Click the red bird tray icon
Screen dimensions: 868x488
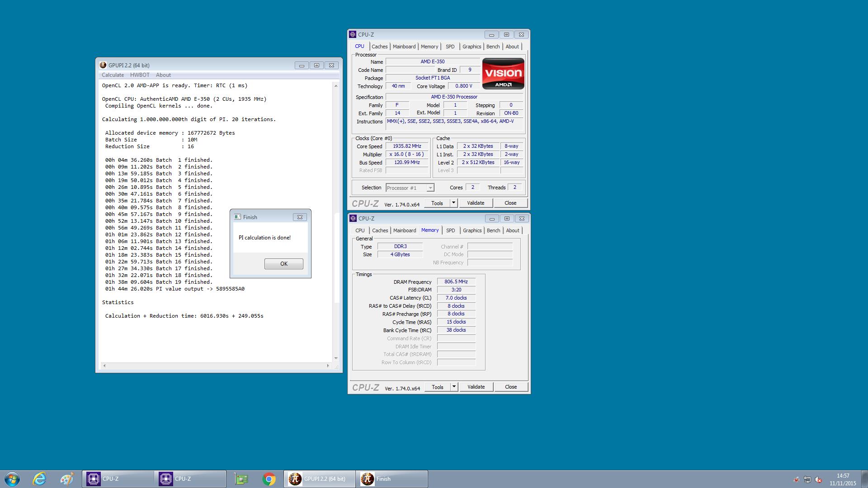(796, 479)
